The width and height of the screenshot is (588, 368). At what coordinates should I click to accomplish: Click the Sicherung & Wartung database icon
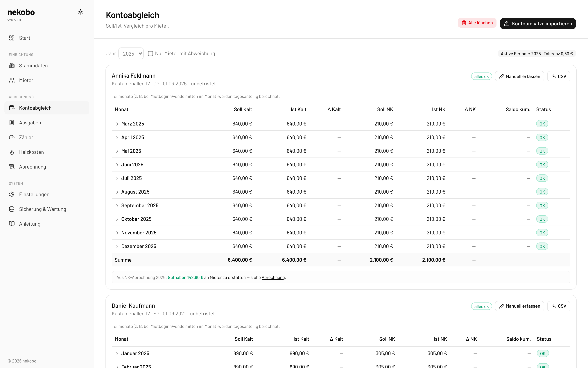tap(12, 209)
